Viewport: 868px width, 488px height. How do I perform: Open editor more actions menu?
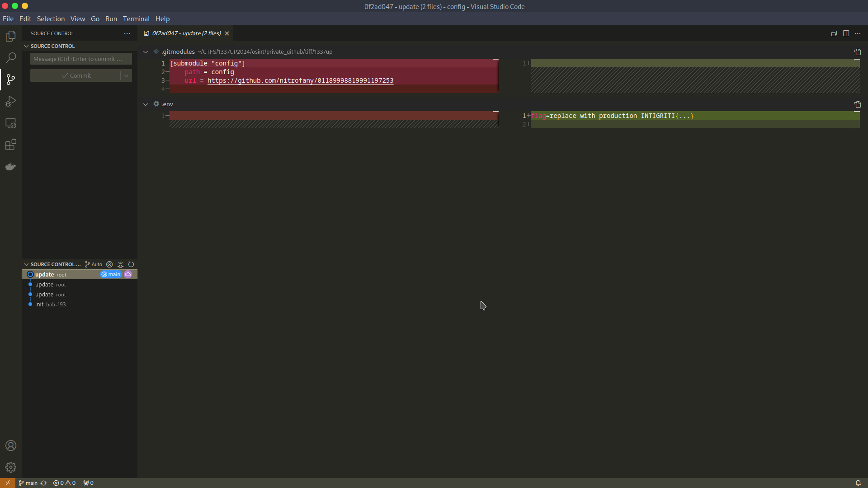858,33
